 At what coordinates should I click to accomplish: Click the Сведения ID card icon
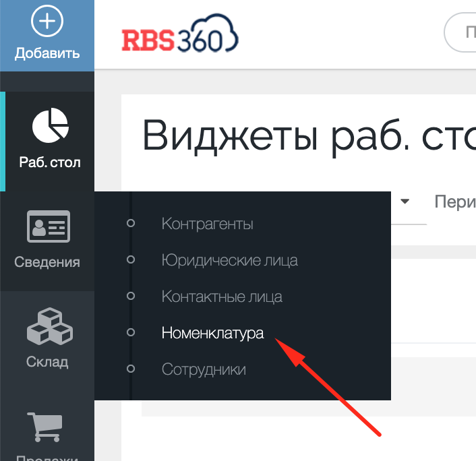47,226
